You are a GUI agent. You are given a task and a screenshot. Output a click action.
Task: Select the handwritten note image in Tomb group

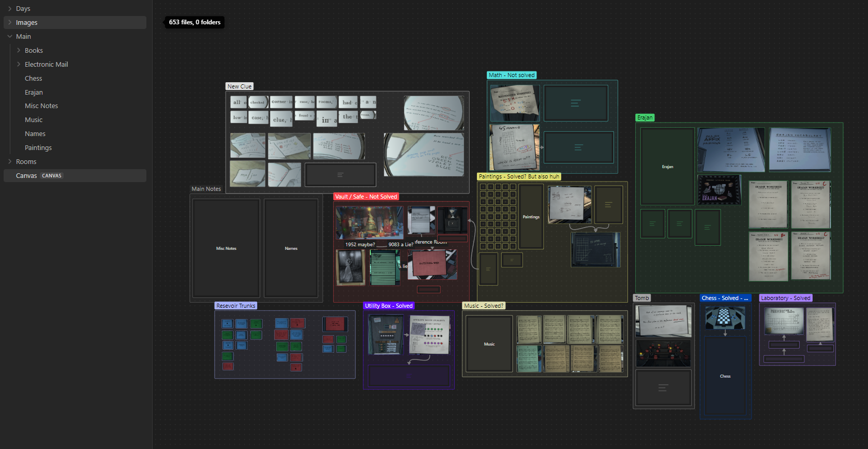(x=663, y=321)
